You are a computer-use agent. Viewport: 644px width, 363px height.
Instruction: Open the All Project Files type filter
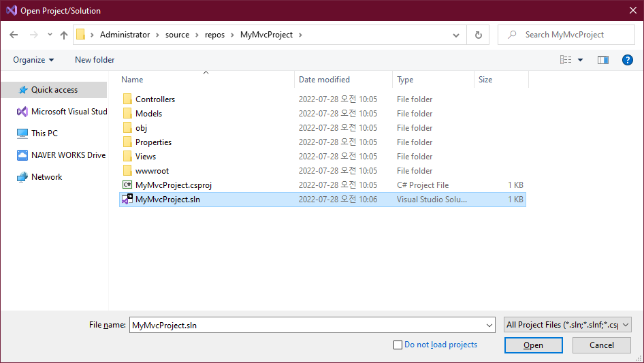click(x=567, y=325)
